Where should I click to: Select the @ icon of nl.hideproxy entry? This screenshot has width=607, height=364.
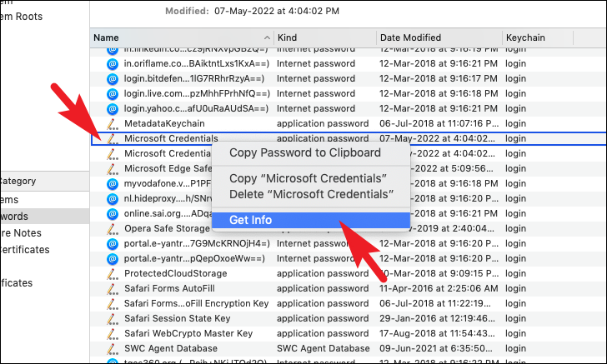(x=113, y=199)
